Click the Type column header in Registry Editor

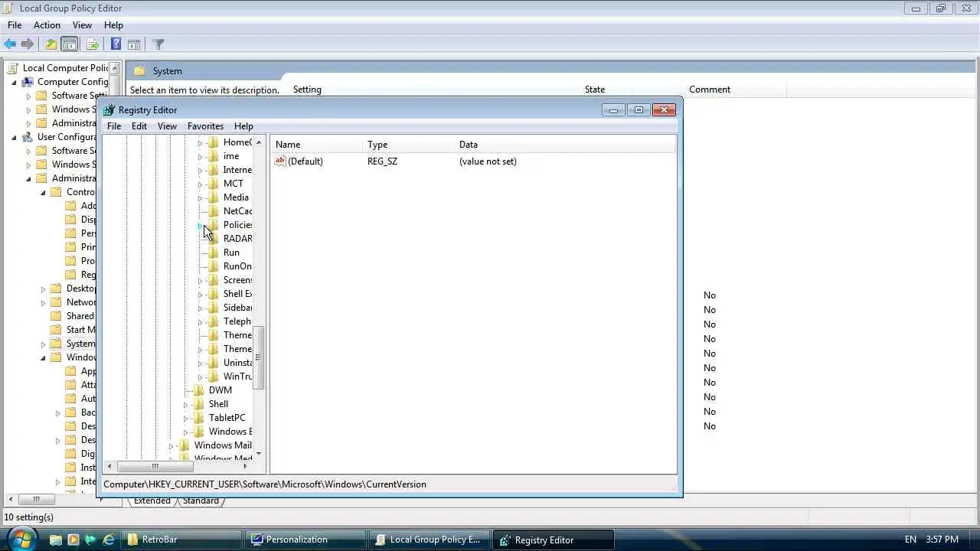(x=409, y=145)
